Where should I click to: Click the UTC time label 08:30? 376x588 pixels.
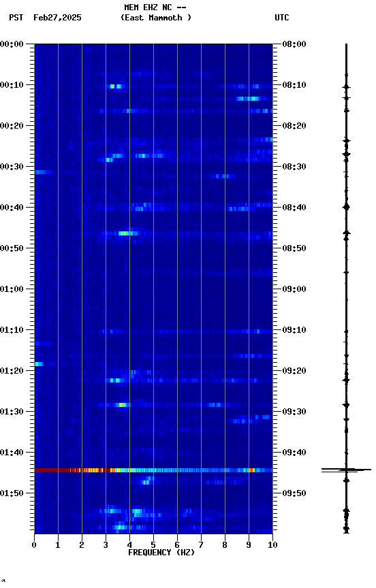[294, 167]
